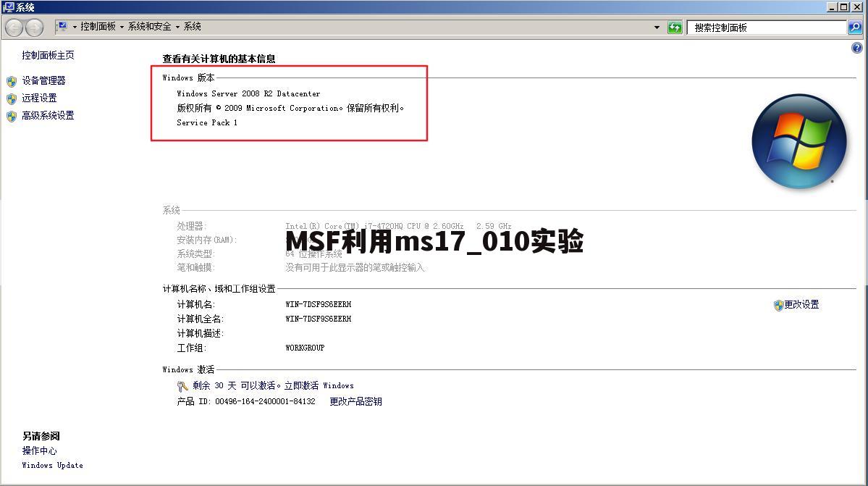
Task: Click product ID 00496-164-2400001-84132
Action: click(x=265, y=401)
